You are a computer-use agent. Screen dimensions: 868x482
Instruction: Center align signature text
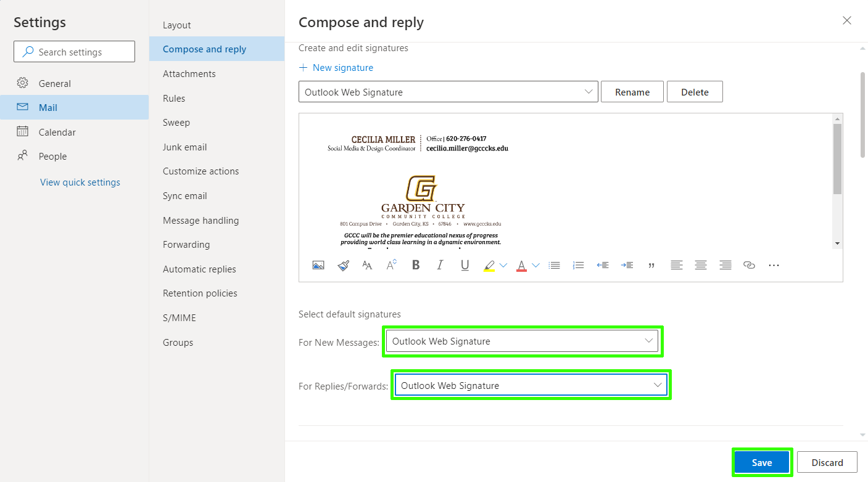point(701,265)
